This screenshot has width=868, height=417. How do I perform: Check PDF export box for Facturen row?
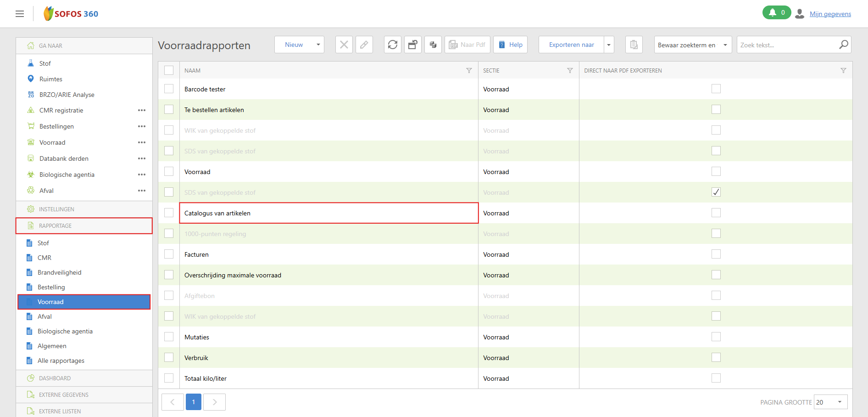[716, 254]
